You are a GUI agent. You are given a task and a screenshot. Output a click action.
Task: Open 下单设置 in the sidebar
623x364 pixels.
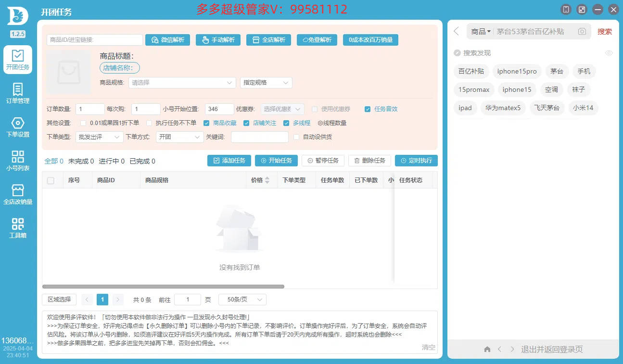18,127
